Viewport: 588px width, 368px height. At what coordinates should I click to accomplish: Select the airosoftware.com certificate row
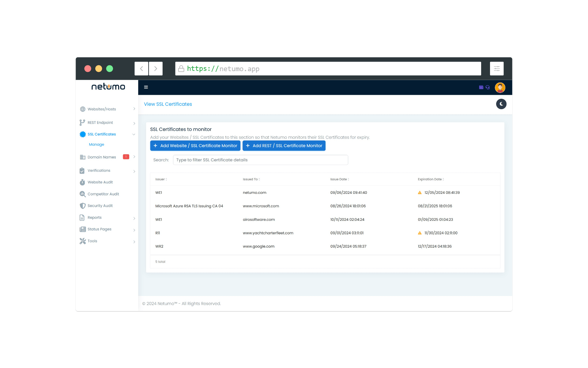coord(325,220)
